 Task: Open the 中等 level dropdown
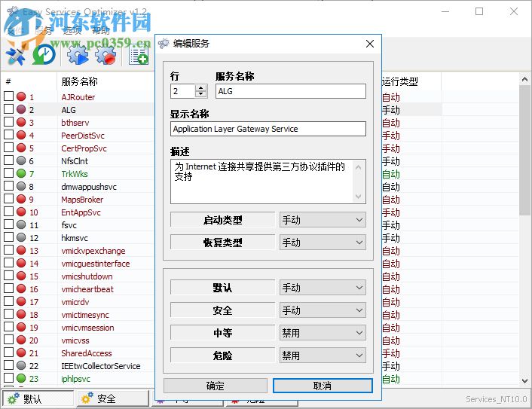coord(323,333)
